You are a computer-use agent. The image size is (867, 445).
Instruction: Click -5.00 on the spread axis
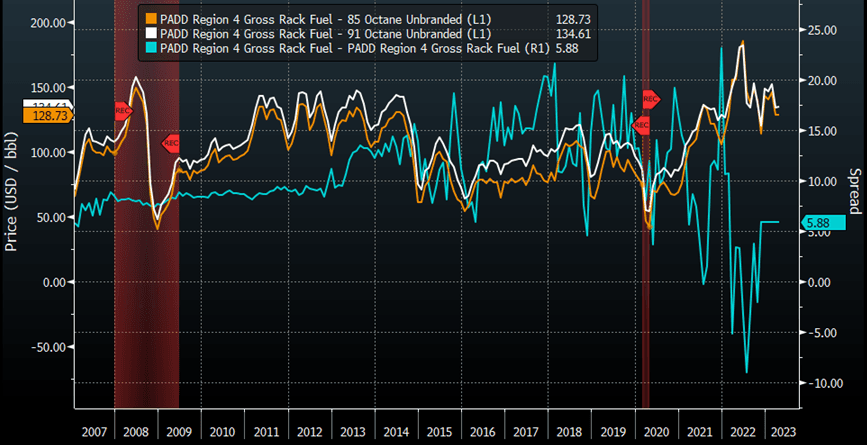click(822, 333)
